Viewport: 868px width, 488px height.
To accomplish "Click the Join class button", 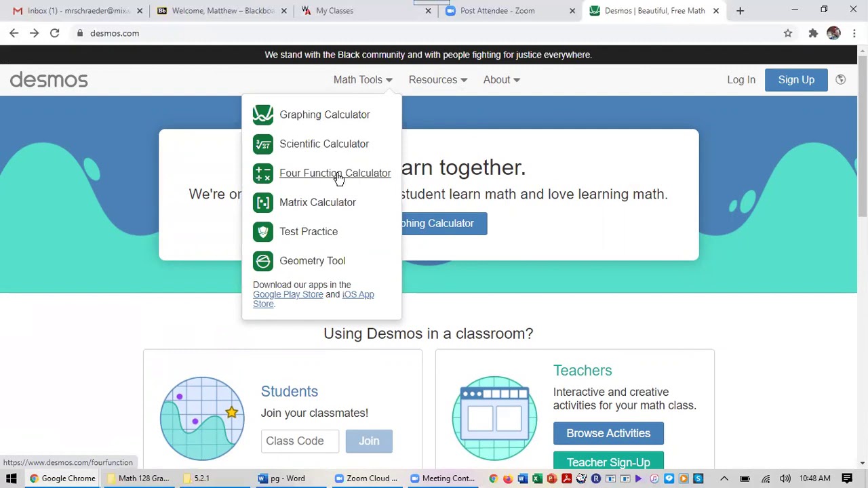I will click(369, 441).
